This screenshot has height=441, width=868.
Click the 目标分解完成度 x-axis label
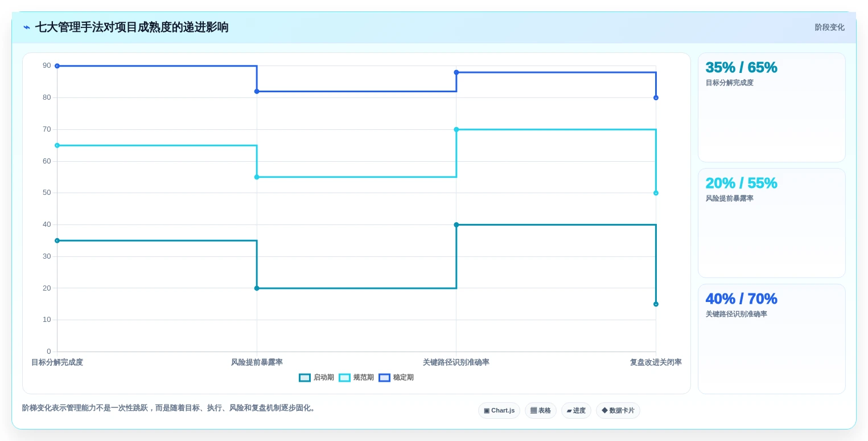click(x=57, y=362)
